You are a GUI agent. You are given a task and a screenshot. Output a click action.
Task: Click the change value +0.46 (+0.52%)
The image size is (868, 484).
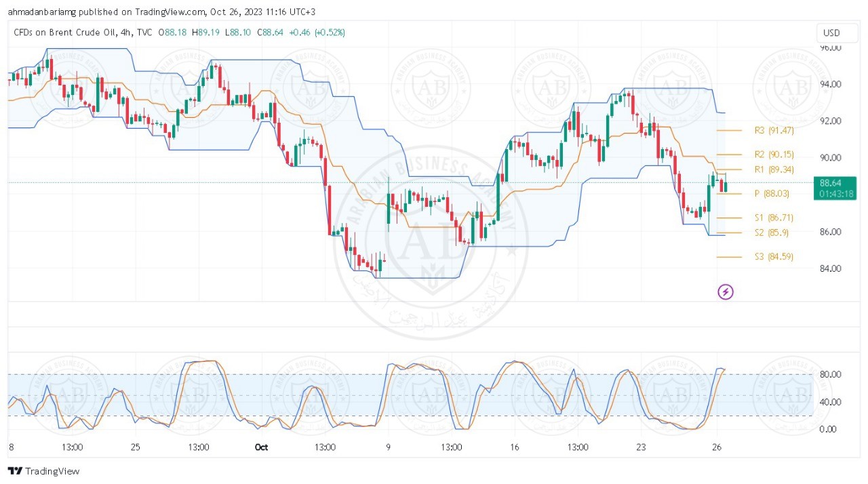(x=316, y=32)
